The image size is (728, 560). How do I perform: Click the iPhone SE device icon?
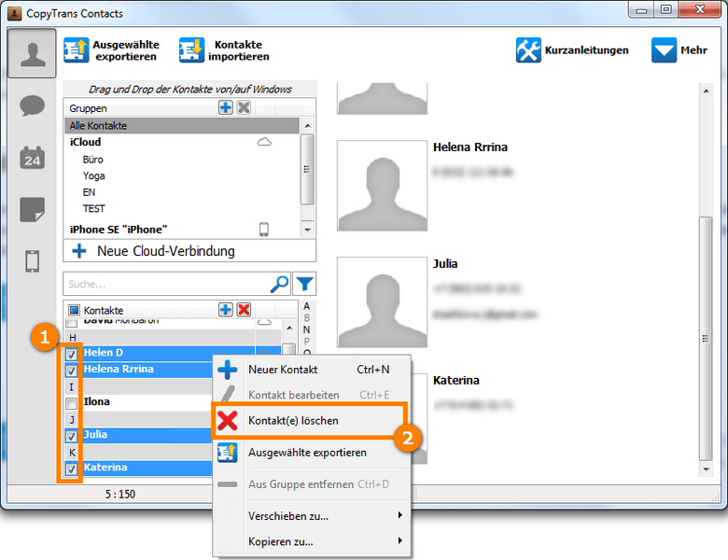pyautogui.click(x=264, y=229)
